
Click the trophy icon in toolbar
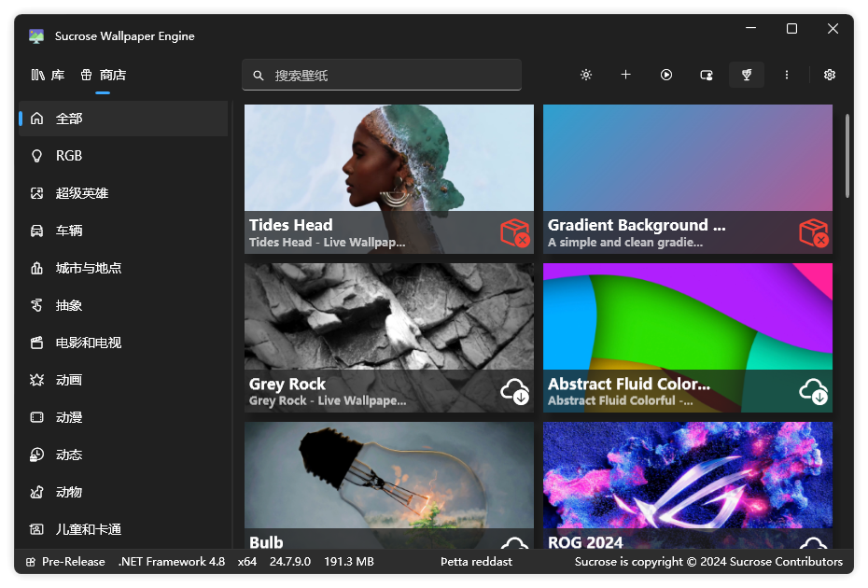point(747,75)
